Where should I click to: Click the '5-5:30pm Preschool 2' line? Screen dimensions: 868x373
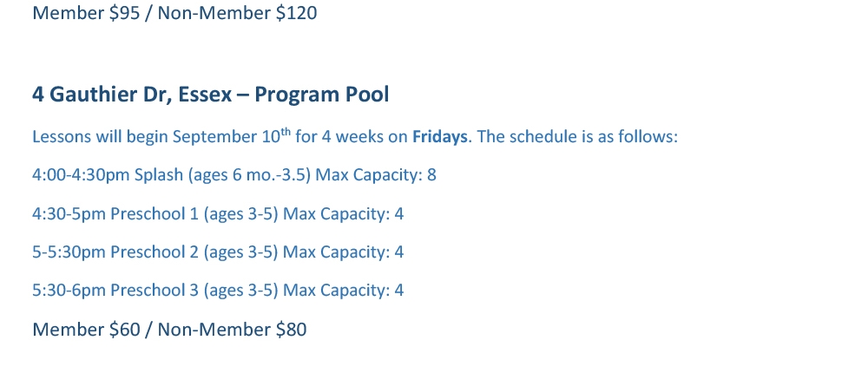click(218, 252)
